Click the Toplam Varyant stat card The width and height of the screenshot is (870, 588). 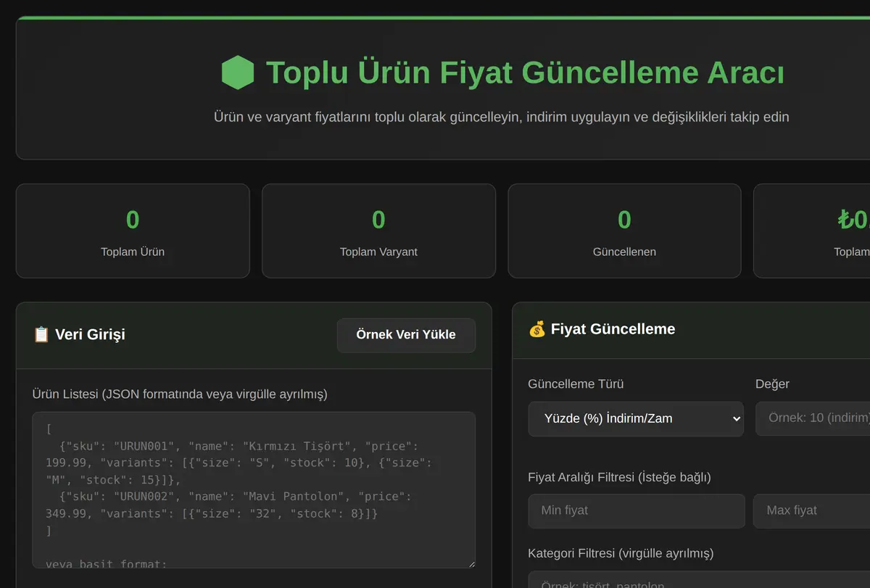coord(378,231)
